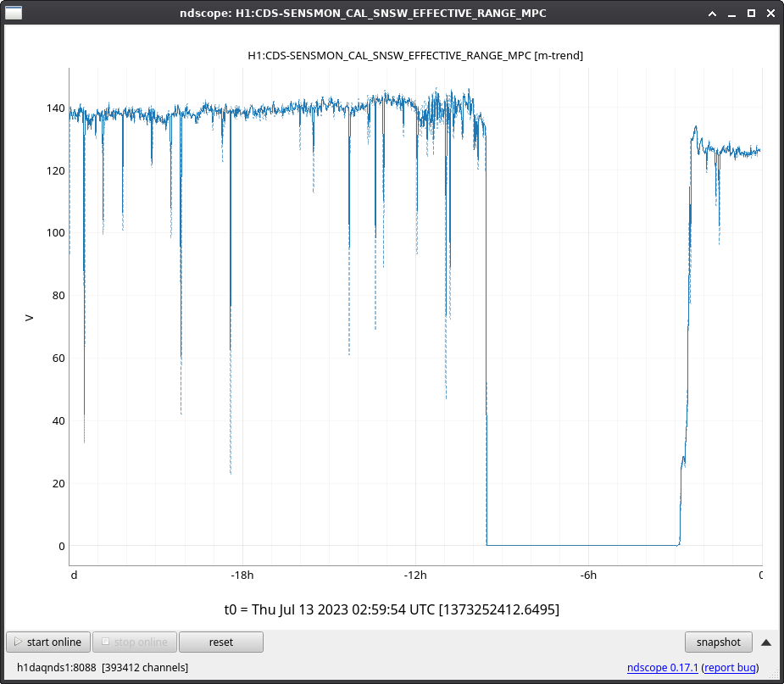Click the -12h tick on time axis
Image resolution: width=784 pixels, height=684 pixels.
coord(415,576)
